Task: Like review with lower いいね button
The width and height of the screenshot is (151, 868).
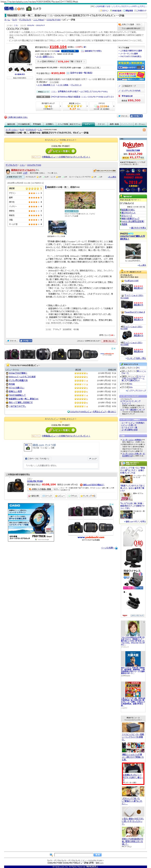Action: tap(26, 341)
